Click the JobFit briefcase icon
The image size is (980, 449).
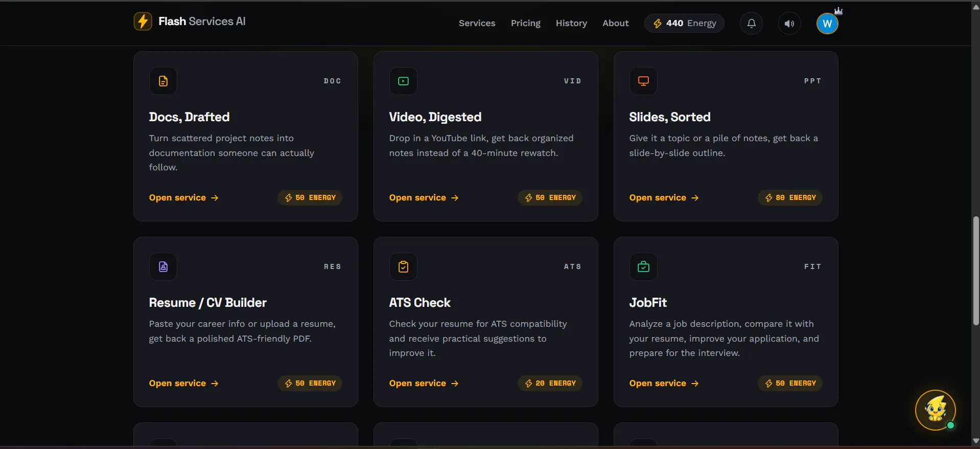point(643,266)
